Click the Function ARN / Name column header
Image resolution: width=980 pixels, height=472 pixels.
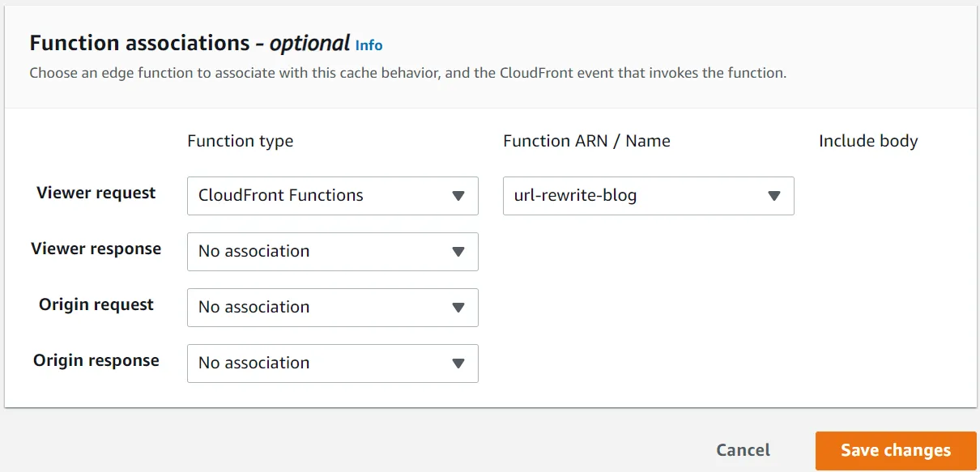tap(587, 141)
